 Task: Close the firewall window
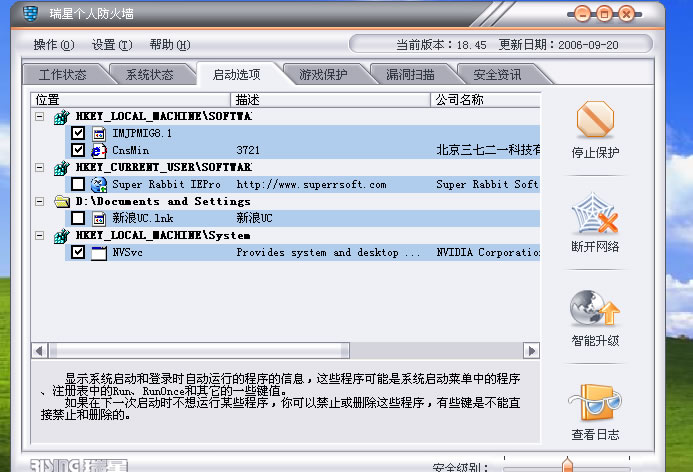pyautogui.click(x=626, y=14)
